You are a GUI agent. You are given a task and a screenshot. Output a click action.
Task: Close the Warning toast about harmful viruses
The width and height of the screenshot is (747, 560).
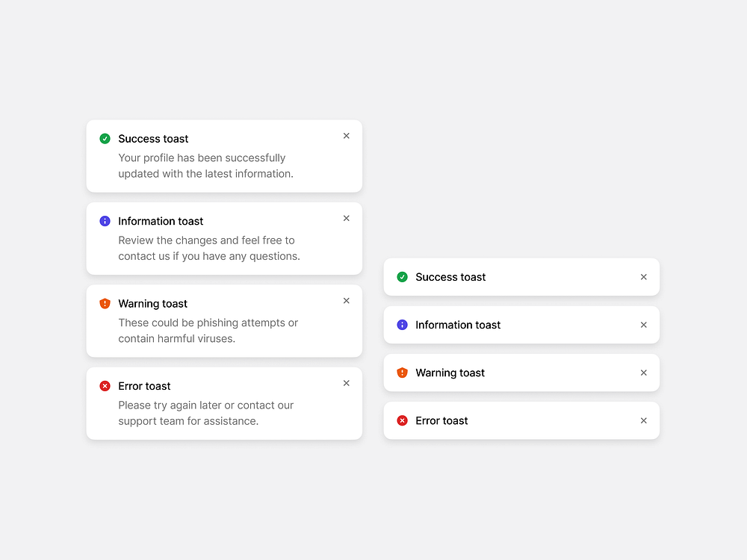pyautogui.click(x=346, y=300)
